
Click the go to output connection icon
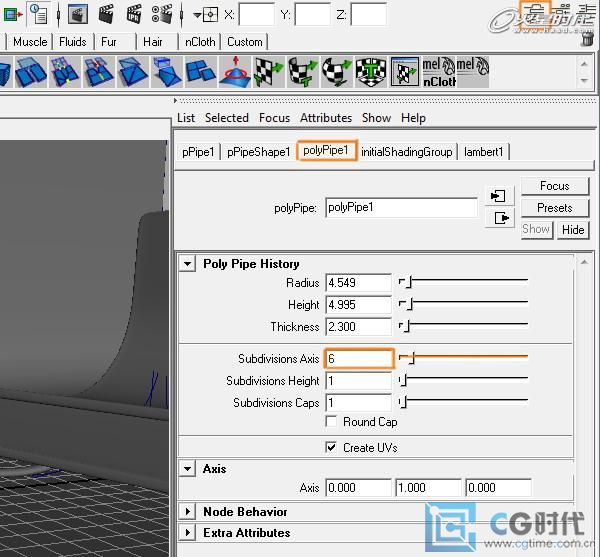(501, 218)
